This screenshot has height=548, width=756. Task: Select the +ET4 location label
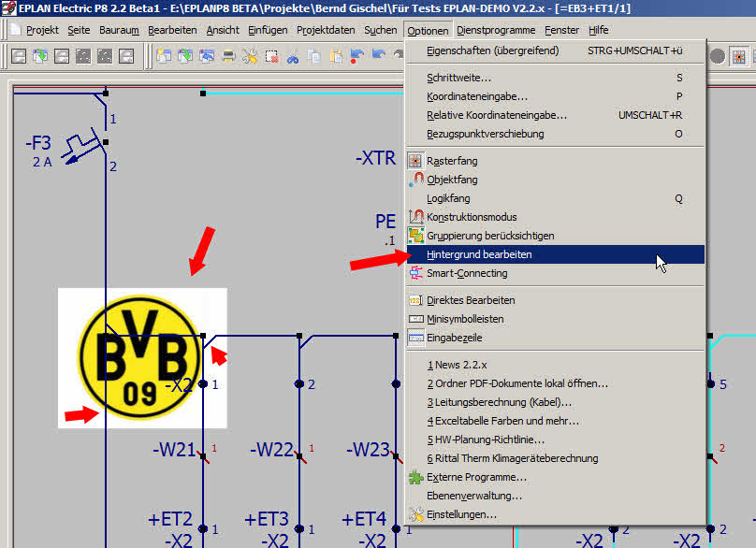point(364,519)
